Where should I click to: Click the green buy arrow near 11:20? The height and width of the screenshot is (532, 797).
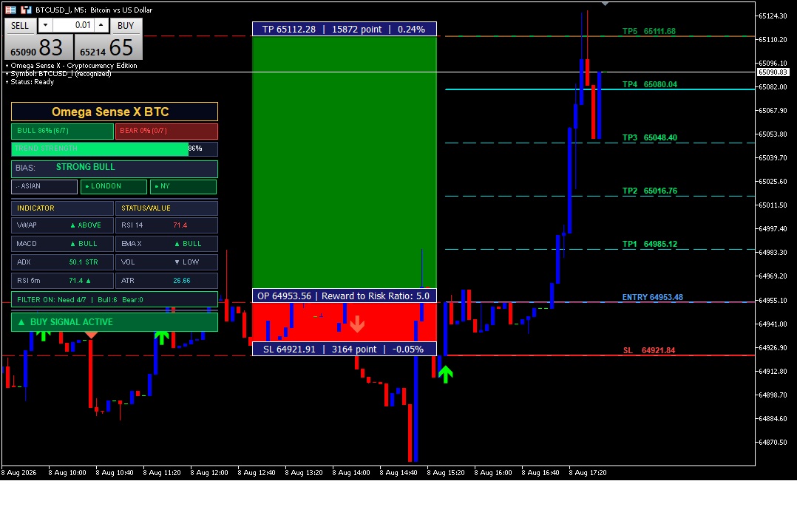point(162,337)
